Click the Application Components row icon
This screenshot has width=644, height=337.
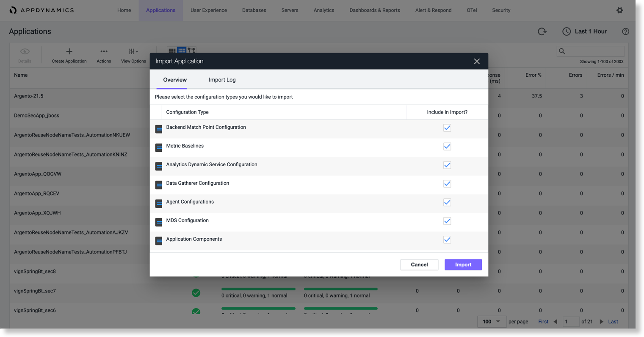tap(159, 241)
